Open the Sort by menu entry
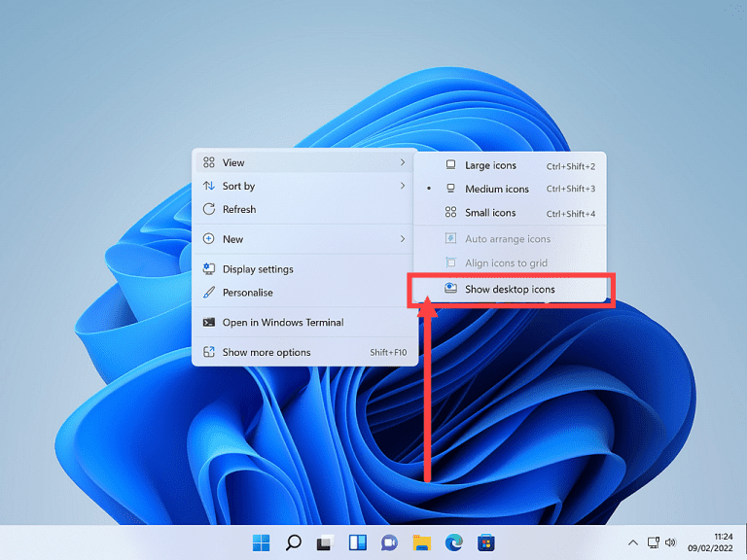Screen dimensions: 747x560 coord(304,187)
